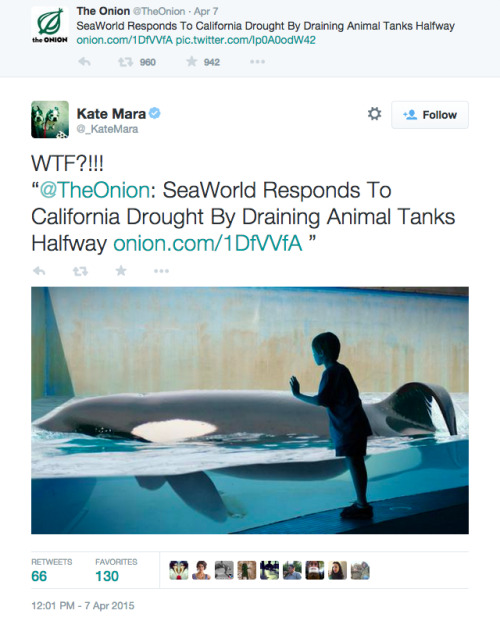Reply to The Onion's tweet
This screenshot has width=500, height=628.
click(84, 62)
